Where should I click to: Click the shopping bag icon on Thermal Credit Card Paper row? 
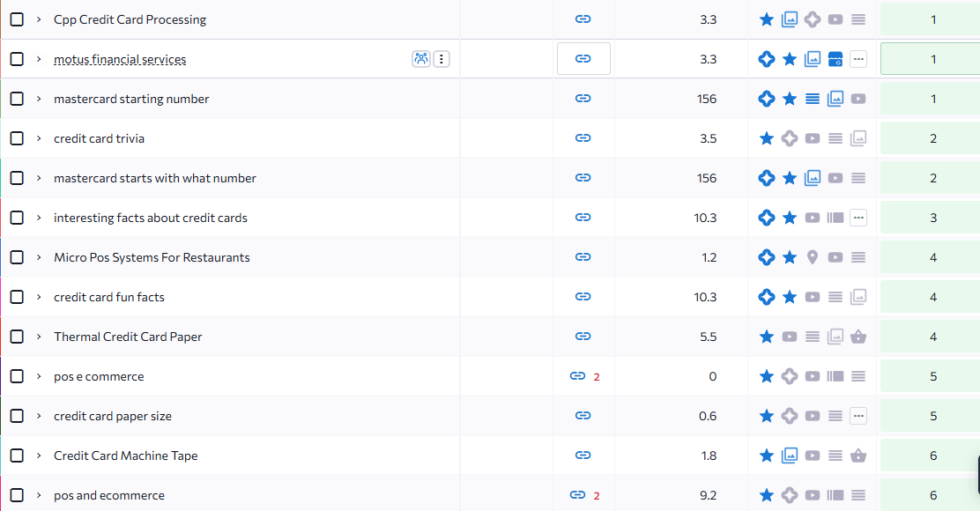pos(858,337)
